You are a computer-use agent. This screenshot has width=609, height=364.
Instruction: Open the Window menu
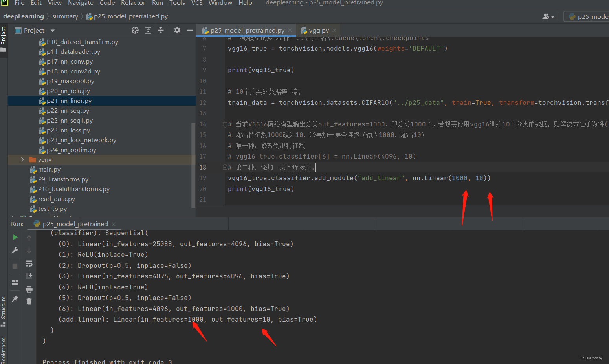[220, 3]
